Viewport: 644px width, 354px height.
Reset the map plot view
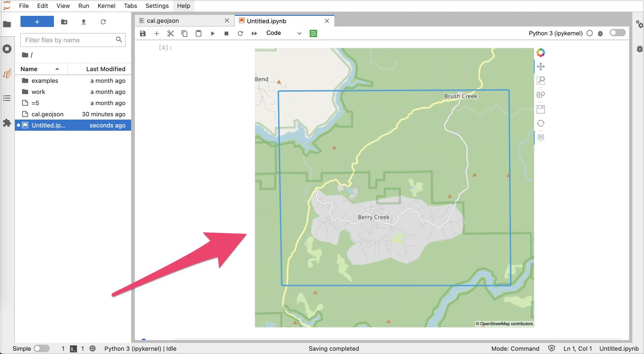[540, 123]
